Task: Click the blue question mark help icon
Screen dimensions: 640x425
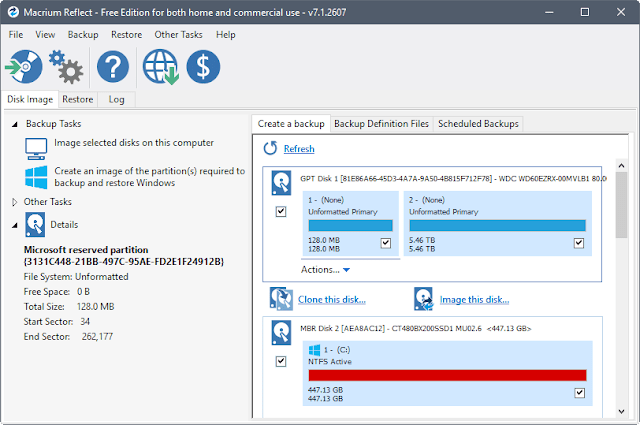Action: coord(113,67)
